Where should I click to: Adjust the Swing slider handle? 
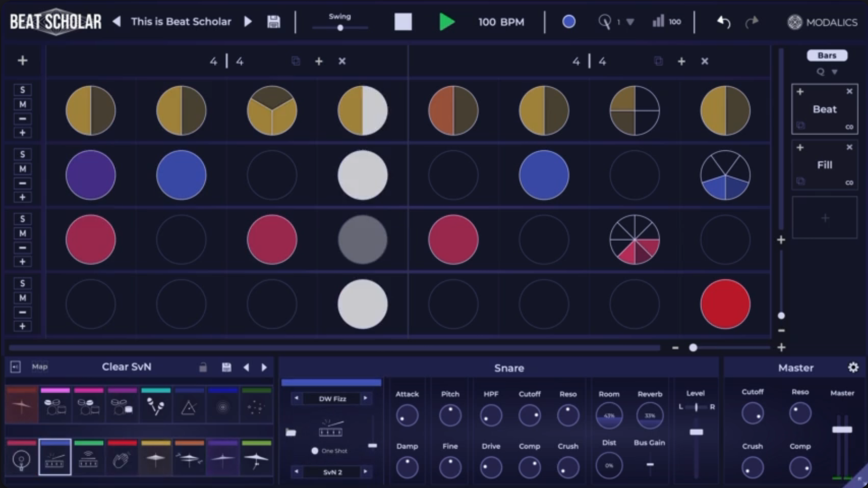[340, 27]
